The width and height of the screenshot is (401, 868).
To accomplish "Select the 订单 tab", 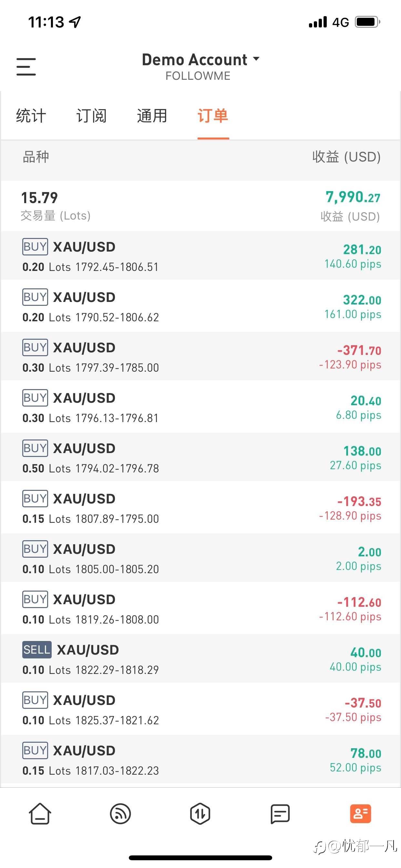I will point(213,116).
